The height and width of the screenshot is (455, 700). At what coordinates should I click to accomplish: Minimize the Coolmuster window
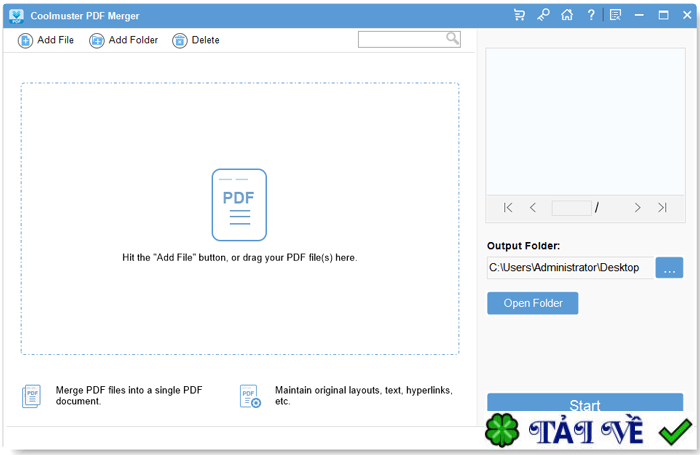point(639,15)
